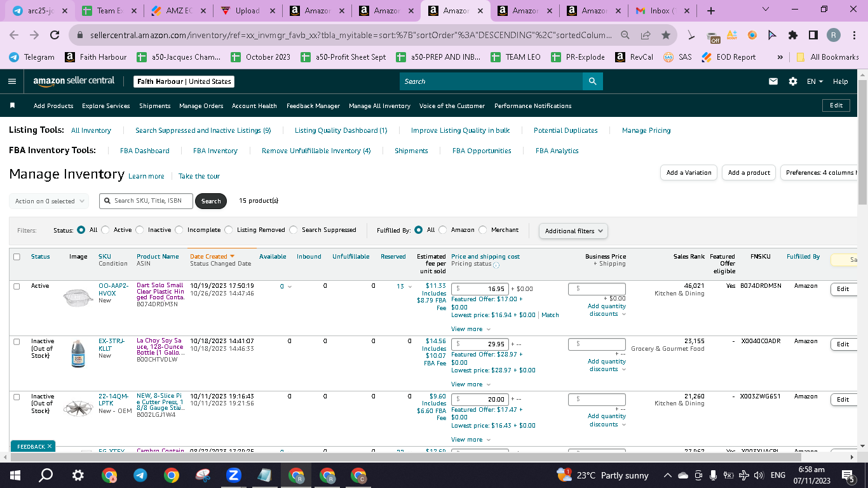Open the Account Health menu item

(254, 105)
